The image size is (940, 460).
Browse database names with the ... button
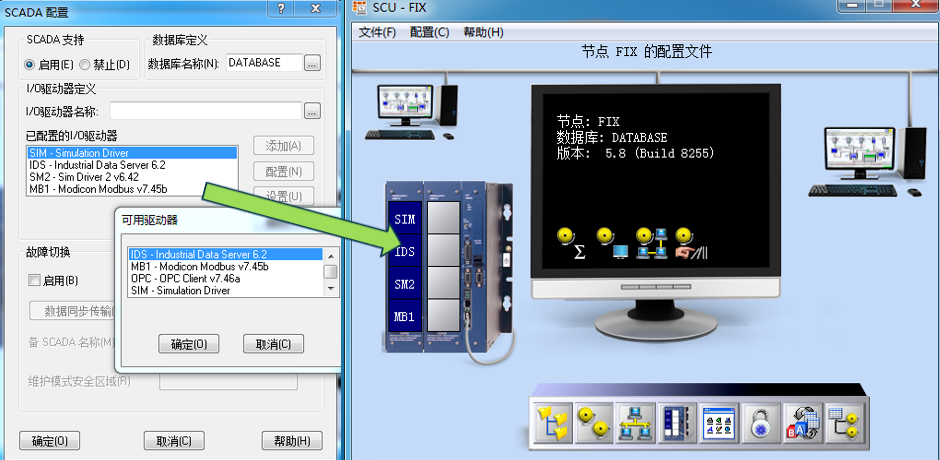pos(312,62)
